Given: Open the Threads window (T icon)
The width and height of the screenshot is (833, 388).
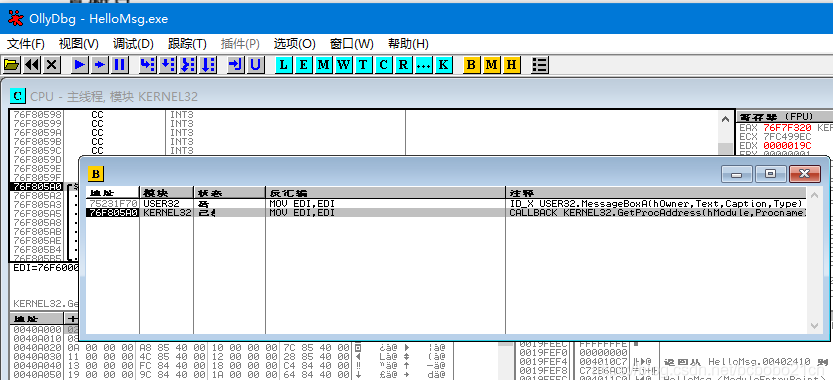Looking at the screenshot, I should pyautogui.click(x=363, y=65).
